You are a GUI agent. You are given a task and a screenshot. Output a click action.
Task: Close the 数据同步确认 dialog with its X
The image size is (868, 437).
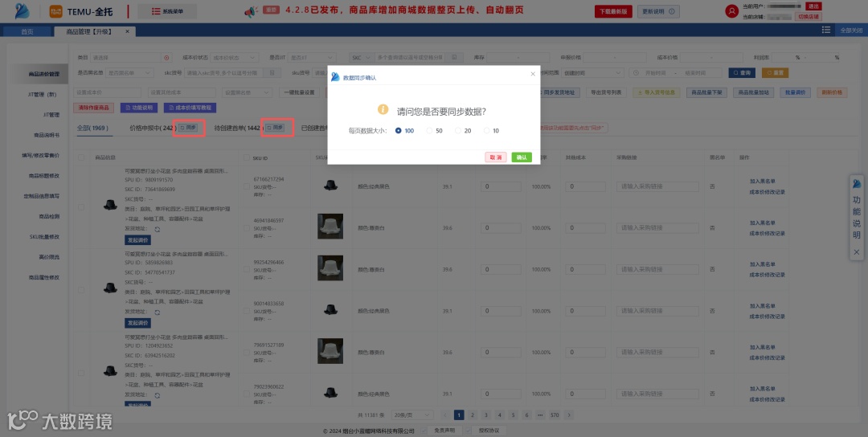click(533, 74)
